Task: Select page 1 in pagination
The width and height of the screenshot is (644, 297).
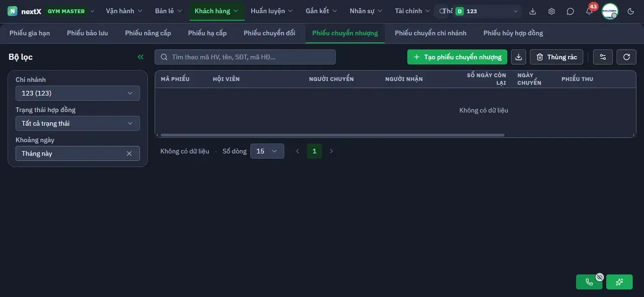Action: coord(314,151)
